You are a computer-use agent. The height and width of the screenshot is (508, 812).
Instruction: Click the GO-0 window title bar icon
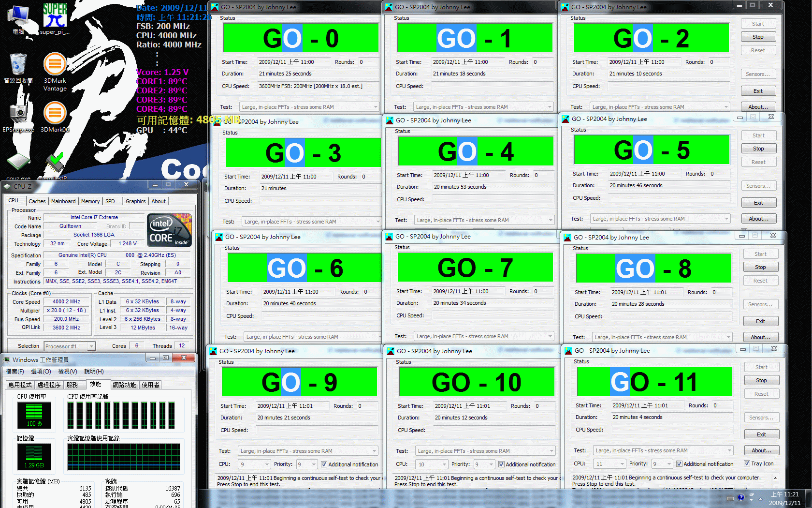215,7
